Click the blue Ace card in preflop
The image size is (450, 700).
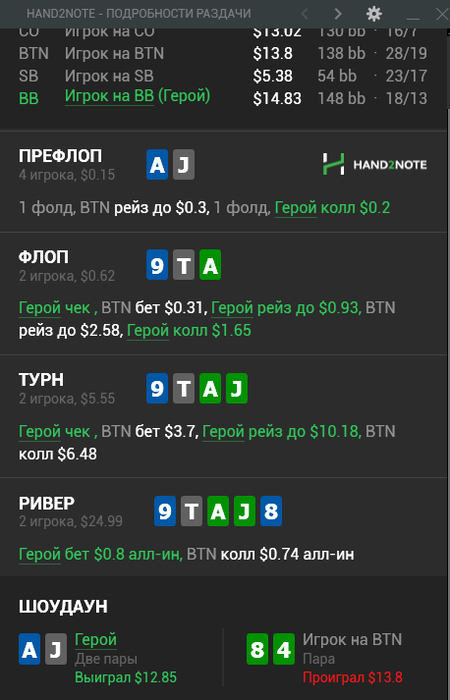pos(157,164)
